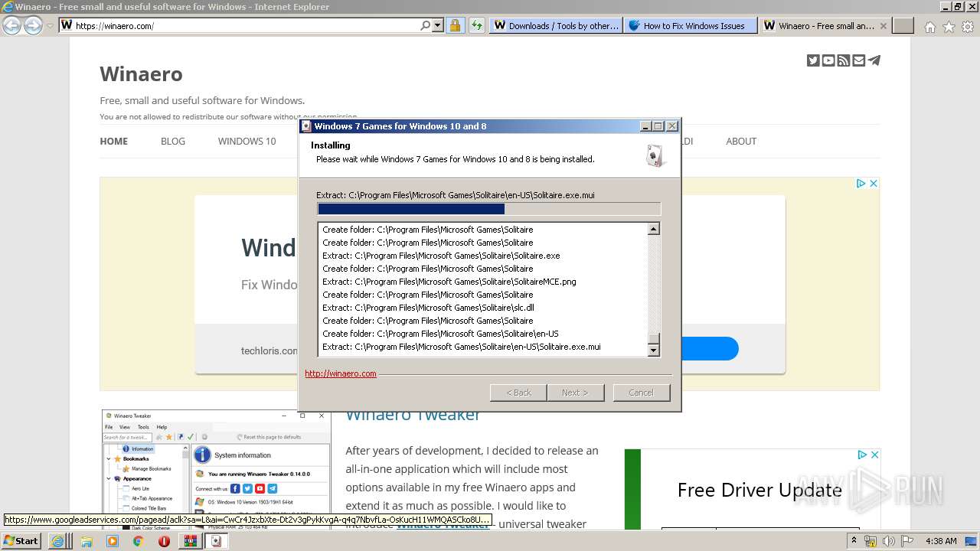Image resolution: width=980 pixels, height=551 pixels.
Task: Open Winaero's YouTube channel icon
Action: (828, 60)
